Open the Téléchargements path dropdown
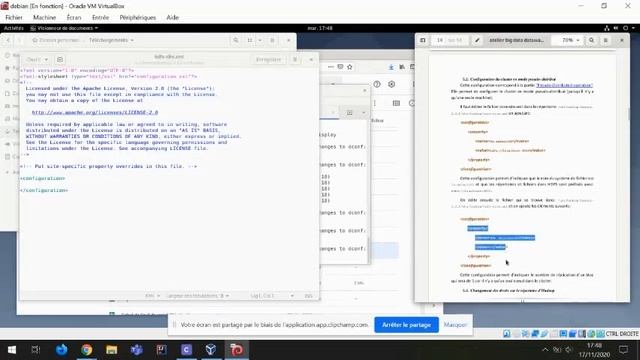The height and width of the screenshot is (360, 640). pos(111,40)
